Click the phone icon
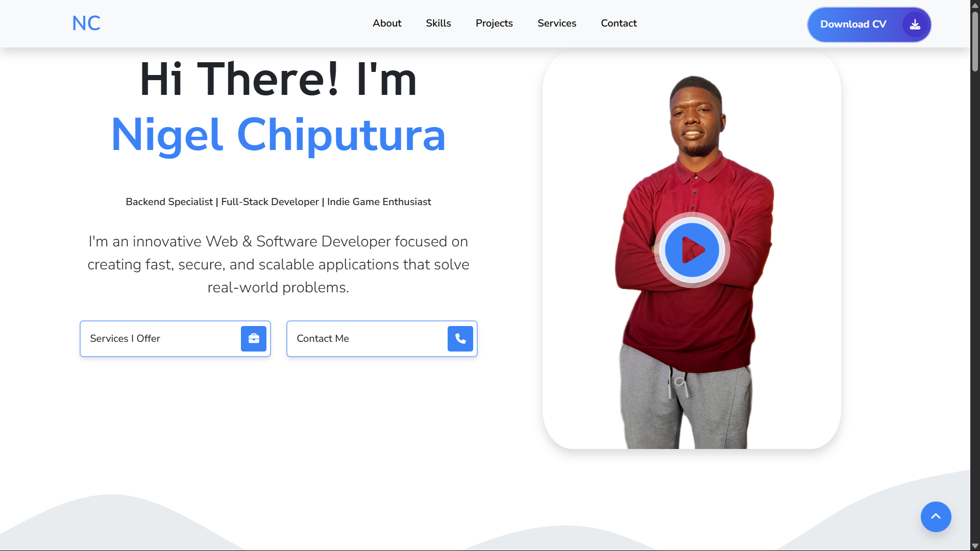980x551 pixels. coord(460,339)
